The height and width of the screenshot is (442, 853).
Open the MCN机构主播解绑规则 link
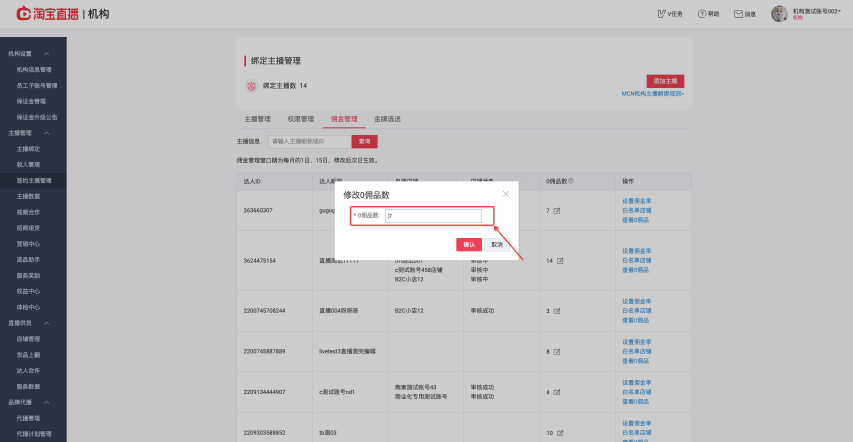pyautogui.click(x=653, y=94)
